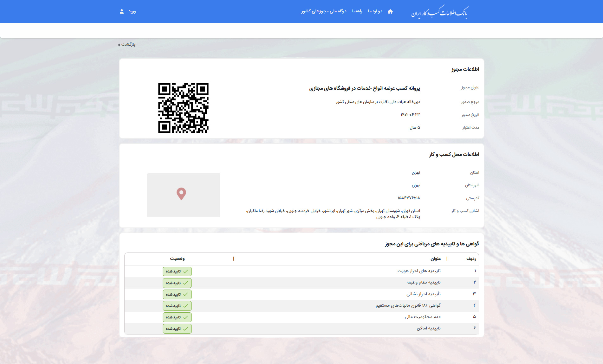Click the مرجع صدور label

click(x=470, y=102)
